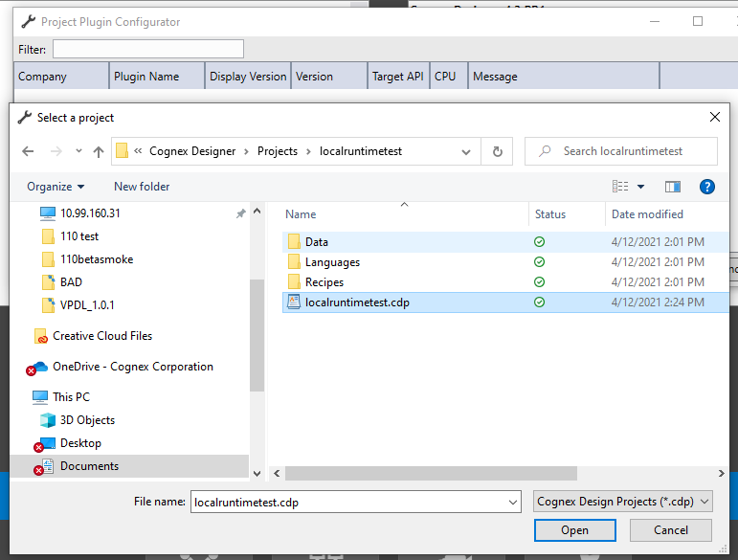
Task: Select the Creative Cloud Files item
Action: 101,336
